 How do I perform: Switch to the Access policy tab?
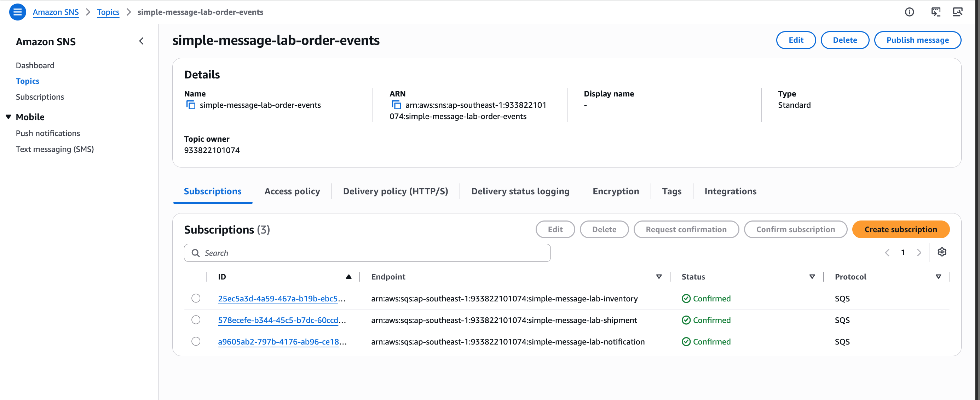click(x=292, y=191)
